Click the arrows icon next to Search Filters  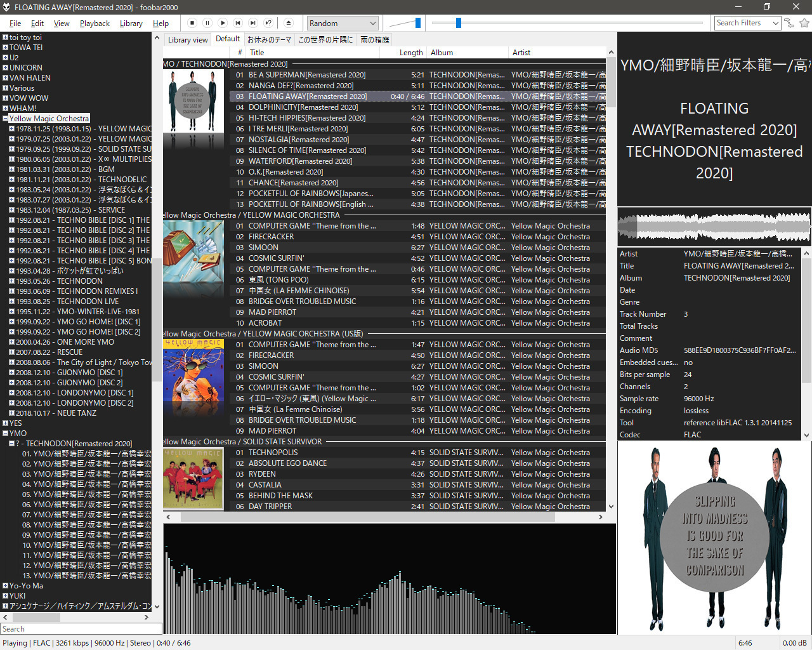789,23
